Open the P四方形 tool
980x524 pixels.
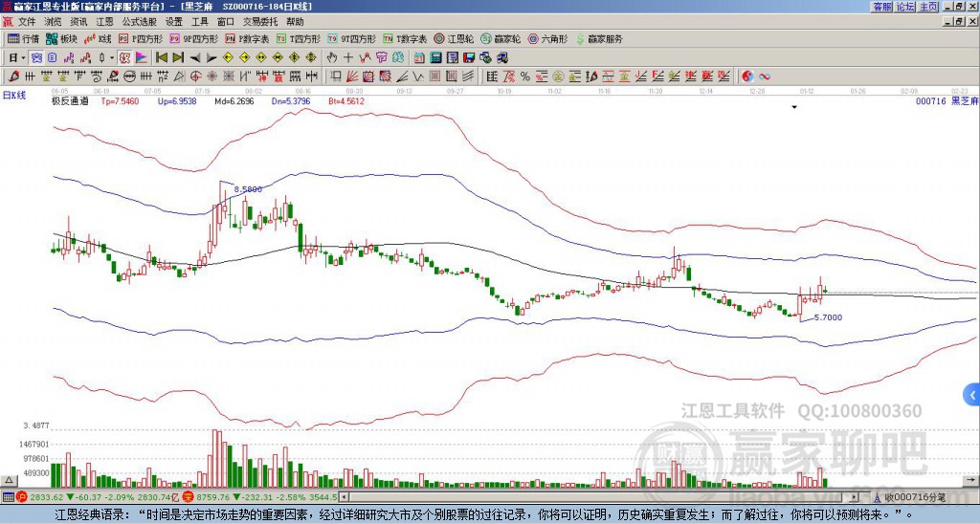click(x=141, y=38)
